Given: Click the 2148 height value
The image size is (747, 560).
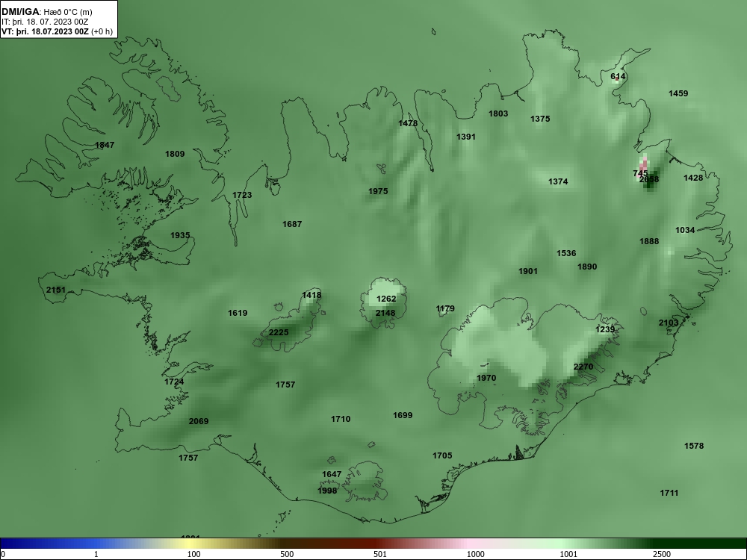Looking at the screenshot, I should (385, 314).
